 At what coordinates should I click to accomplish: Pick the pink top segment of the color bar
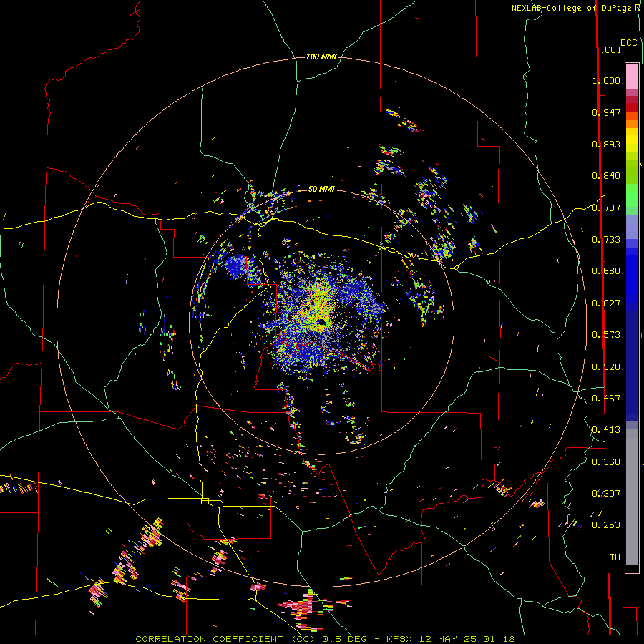[x=632, y=77]
